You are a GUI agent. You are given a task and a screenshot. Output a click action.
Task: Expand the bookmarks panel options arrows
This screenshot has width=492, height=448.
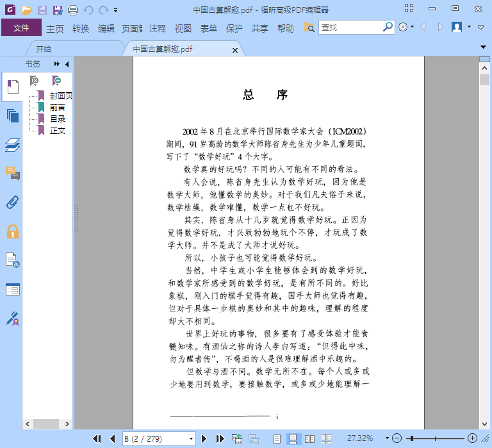point(57,64)
